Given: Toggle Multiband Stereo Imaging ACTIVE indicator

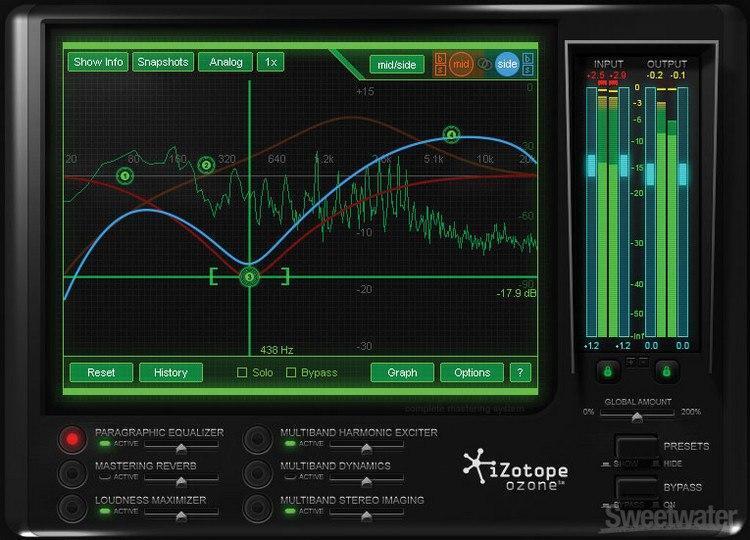Looking at the screenshot, I should pyautogui.click(x=290, y=511).
